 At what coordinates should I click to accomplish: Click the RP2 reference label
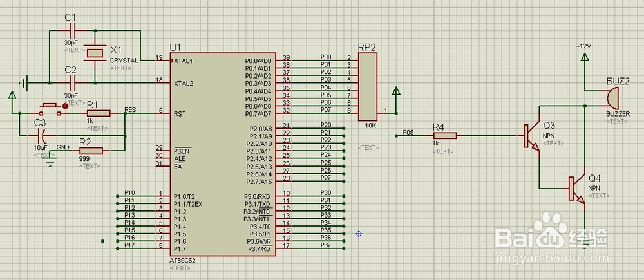point(367,47)
